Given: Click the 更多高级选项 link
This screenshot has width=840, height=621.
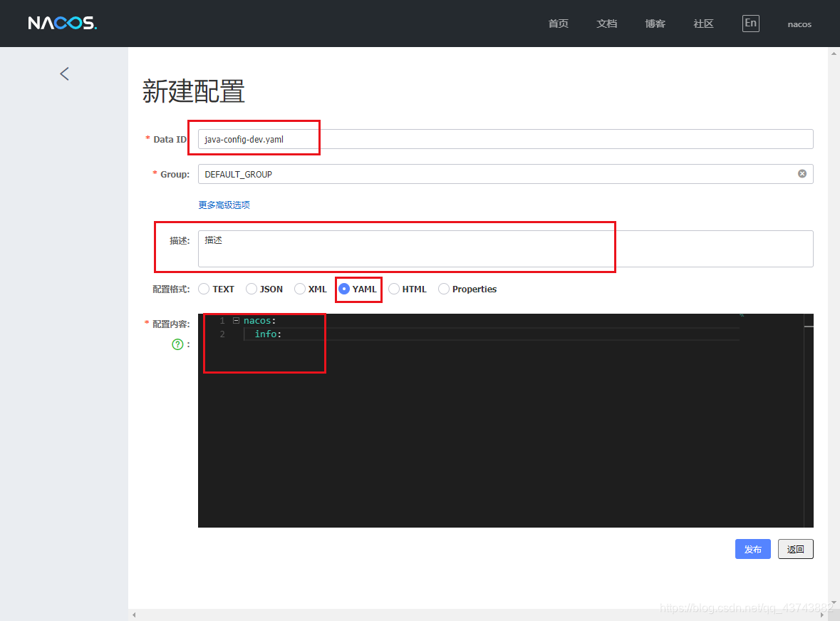Looking at the screenshot, I should 224,205.
